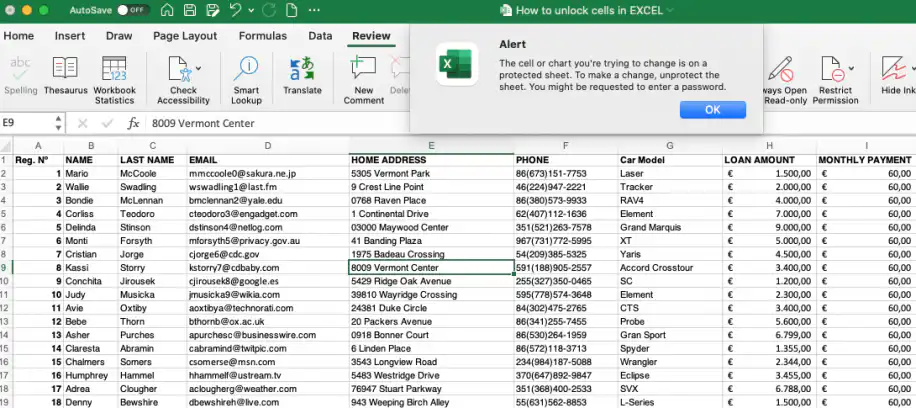916x408 pixels.
Task: Click the Save As icon with pencil
Action: tap(213, 11)
